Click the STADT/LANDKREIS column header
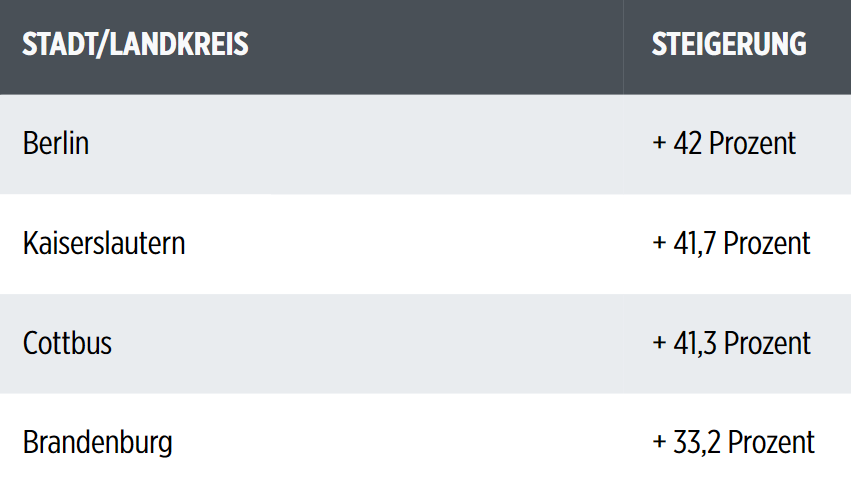 click(x=135, y=45)
